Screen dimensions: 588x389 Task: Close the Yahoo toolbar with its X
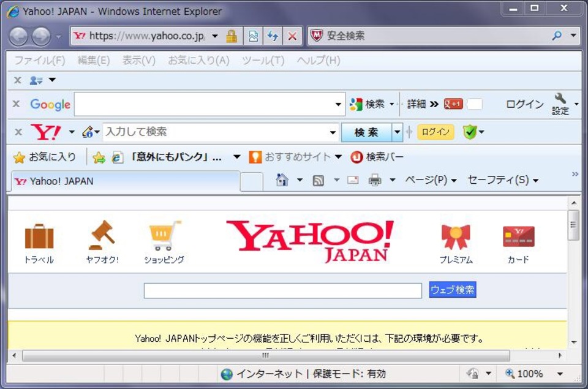[x=18, y=132]
